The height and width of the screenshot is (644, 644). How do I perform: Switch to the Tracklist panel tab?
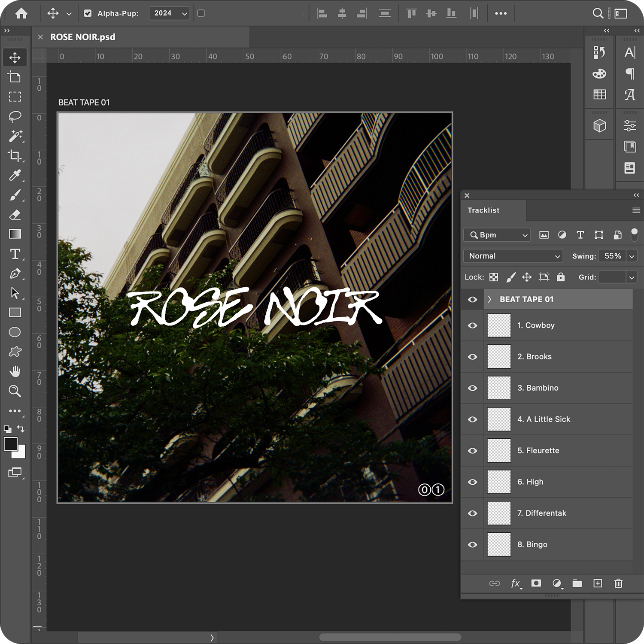(x=483, y=210)
